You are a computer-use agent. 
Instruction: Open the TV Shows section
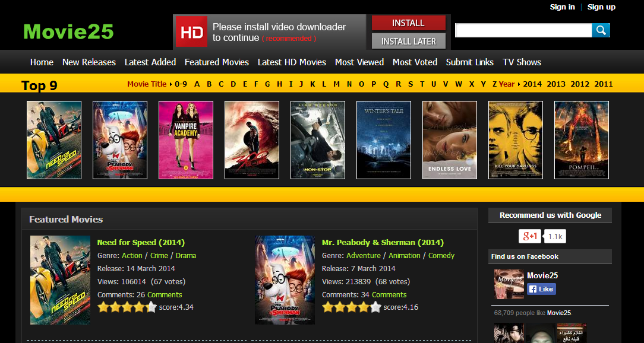click(x=522, y=62)
